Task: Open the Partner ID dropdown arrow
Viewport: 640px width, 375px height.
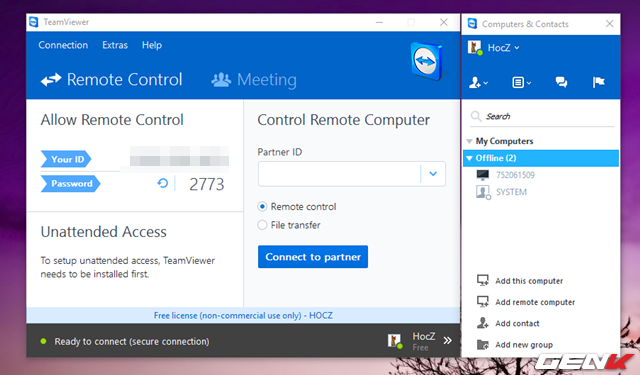Action: pyautogui.click(x=433, y=174)
